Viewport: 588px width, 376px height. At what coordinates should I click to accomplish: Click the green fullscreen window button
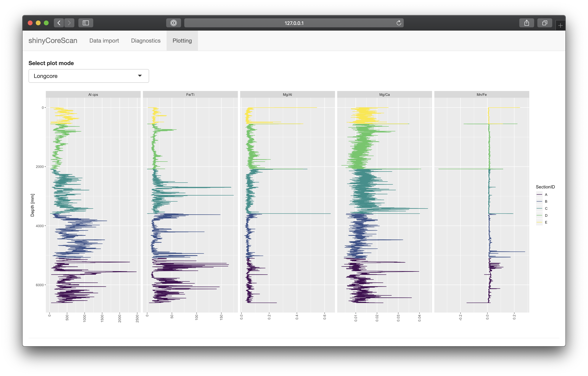(46, 23)
